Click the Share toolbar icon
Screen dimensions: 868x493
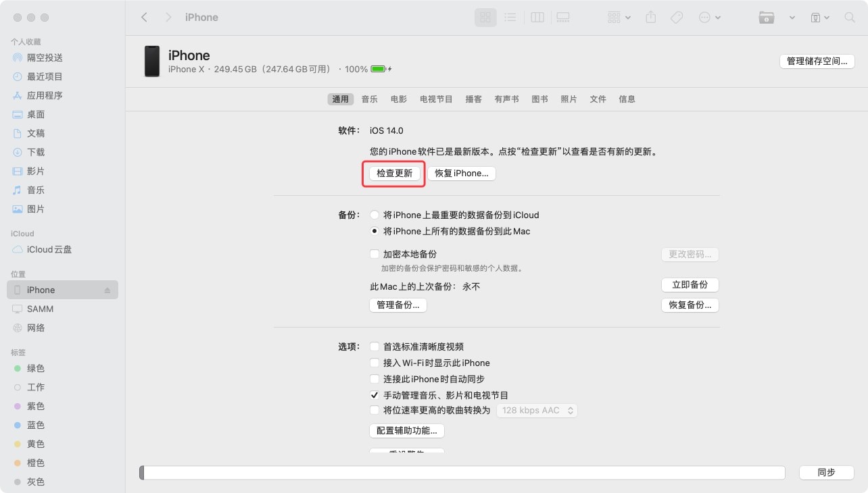(x=651, y=18)
